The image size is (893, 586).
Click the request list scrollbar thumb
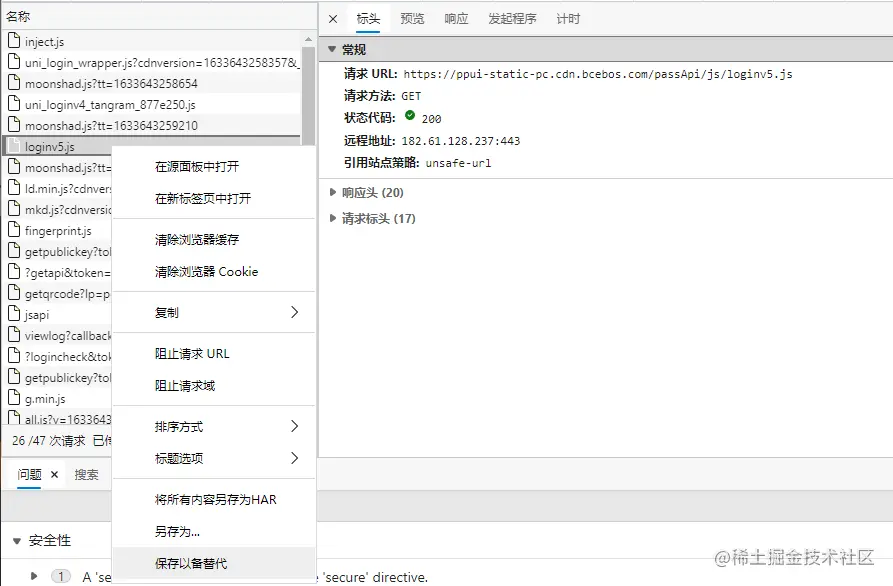(x=308, y=96)
